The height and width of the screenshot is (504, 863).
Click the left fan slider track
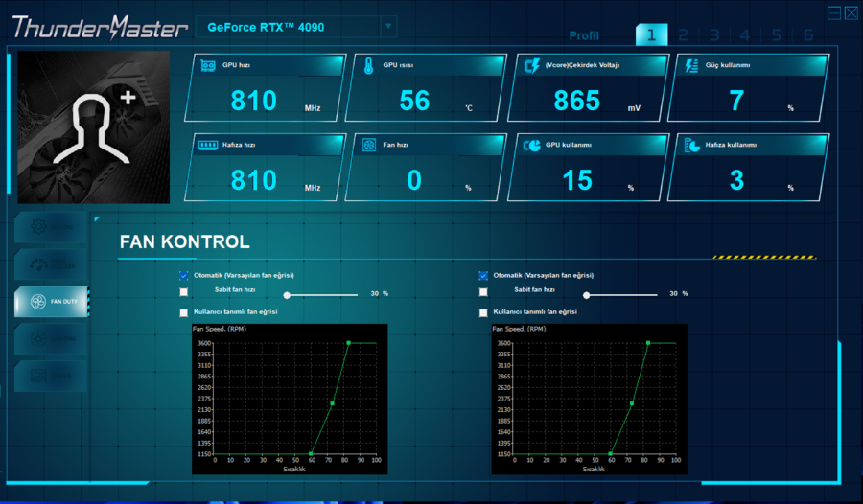[x=322, y=295]
